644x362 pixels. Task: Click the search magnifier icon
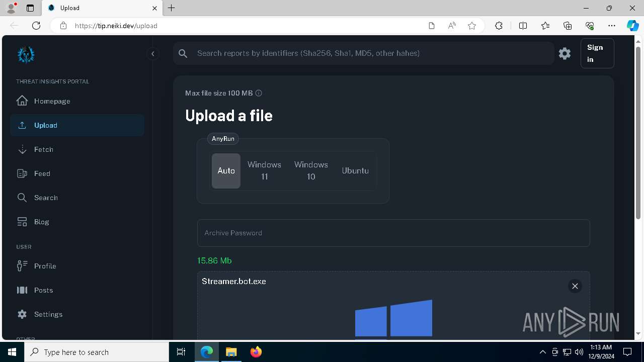click(183, 53)
